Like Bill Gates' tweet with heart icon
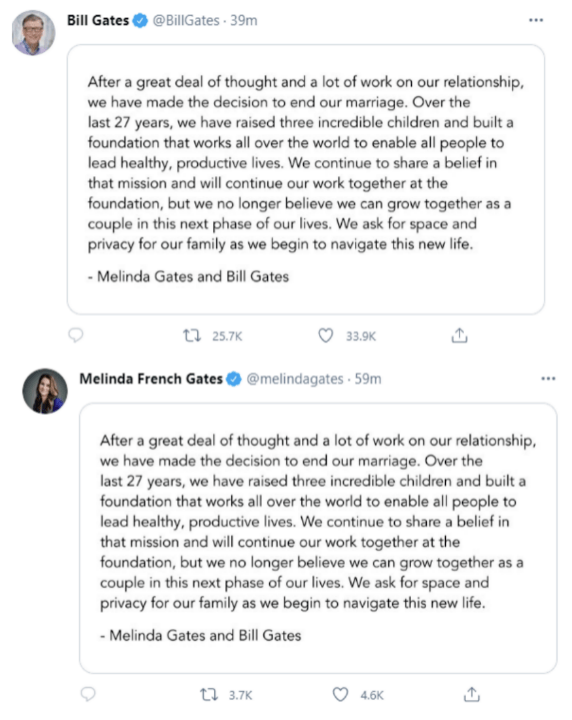Viewport: 572px width, 720px height. tap(325, 336)
